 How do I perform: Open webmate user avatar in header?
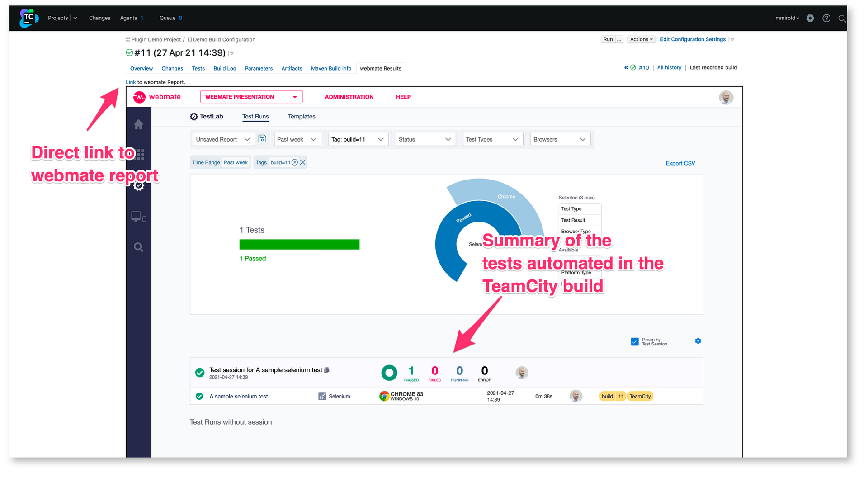click(726, 97)
